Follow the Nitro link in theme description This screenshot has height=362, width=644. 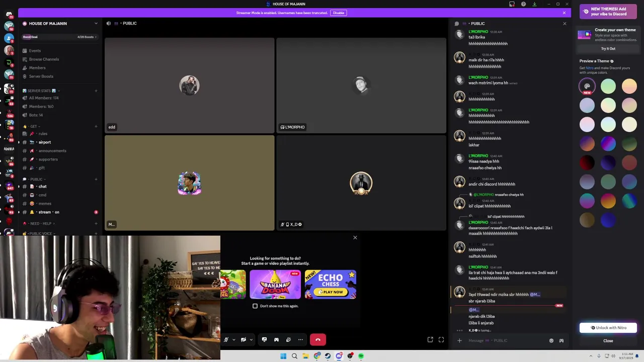coord(589,68)
